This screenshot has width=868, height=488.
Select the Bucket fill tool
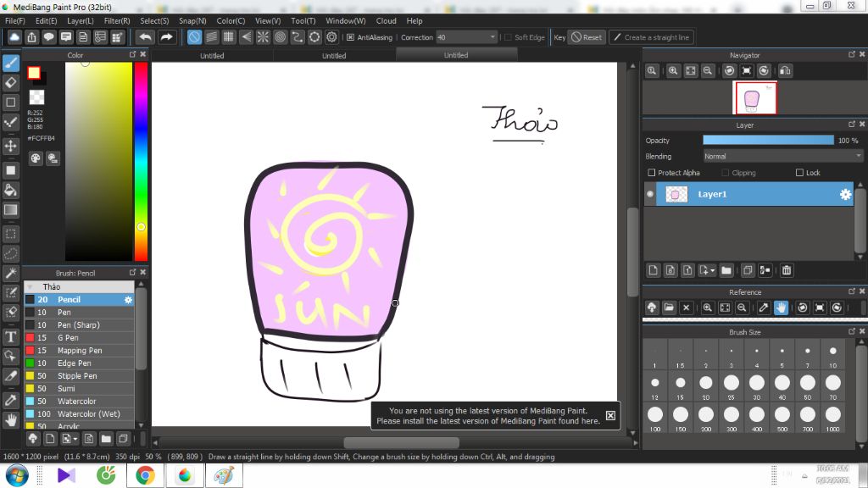[10, 190]
